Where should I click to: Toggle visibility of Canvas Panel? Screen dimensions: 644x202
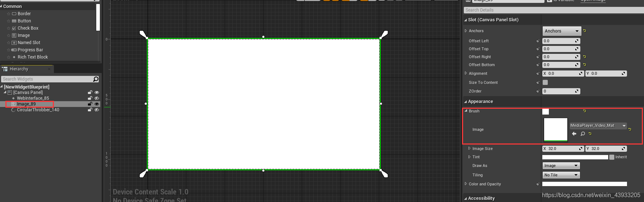(x=97, y=93)
